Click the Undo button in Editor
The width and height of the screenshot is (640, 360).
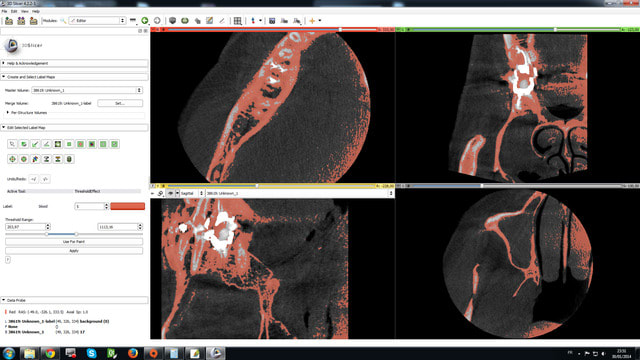pyautogui.click(x=34, y=179)
